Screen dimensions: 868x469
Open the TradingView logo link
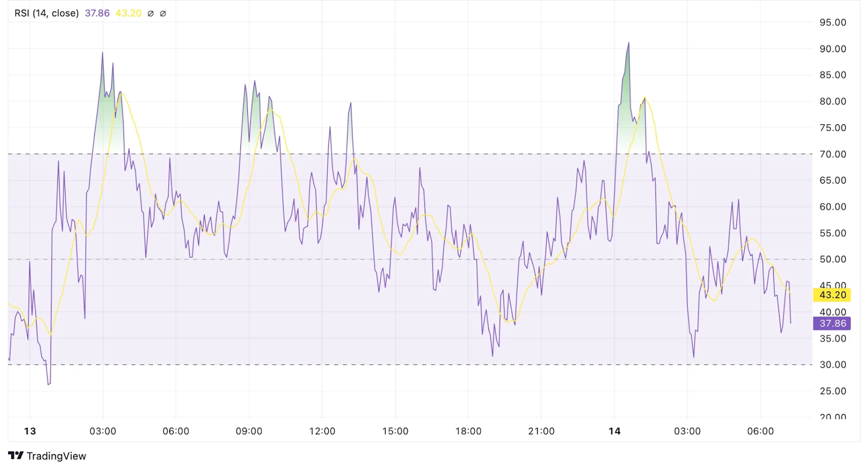point(47,456)
